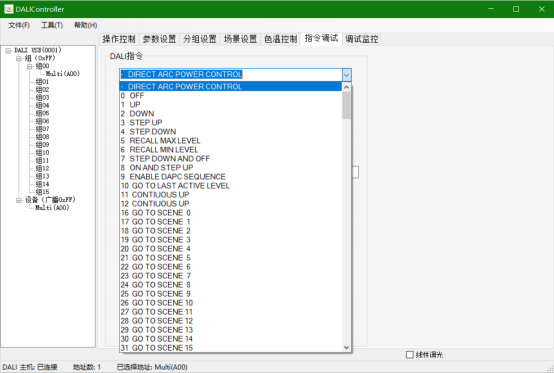This screenshot has height=373, width=554.
Task: Select 组02 in the tree
Action: point(42,90)
